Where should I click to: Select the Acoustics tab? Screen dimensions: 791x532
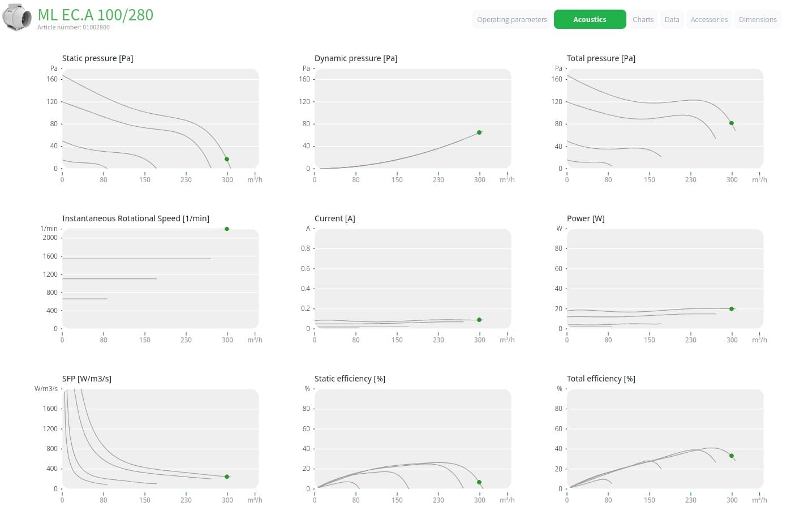coord(590,19)
